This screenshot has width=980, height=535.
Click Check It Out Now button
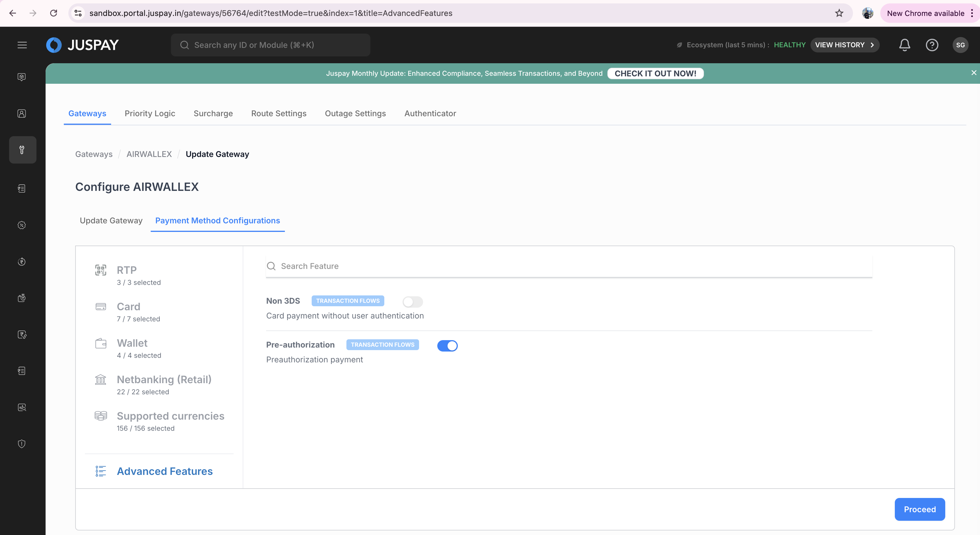click(655, 73)
